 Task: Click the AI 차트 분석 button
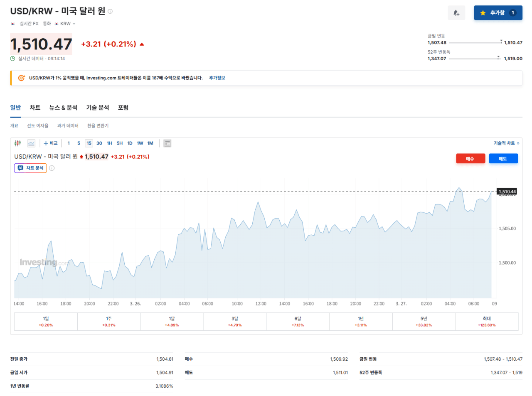30,168
